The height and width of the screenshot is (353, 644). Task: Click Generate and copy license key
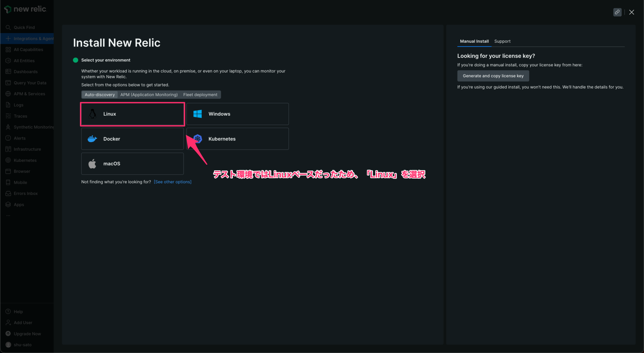tap(493, 76)
